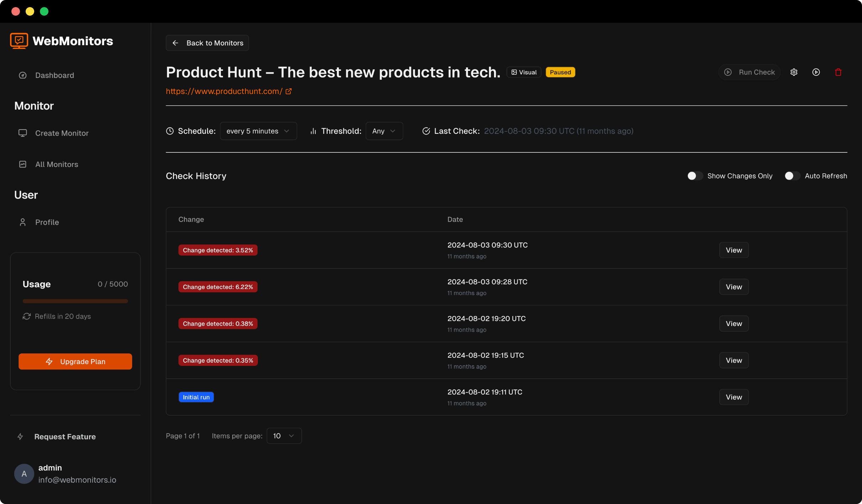
Task: Toggle Show Changes Only switch
Action: coord(695,176)
